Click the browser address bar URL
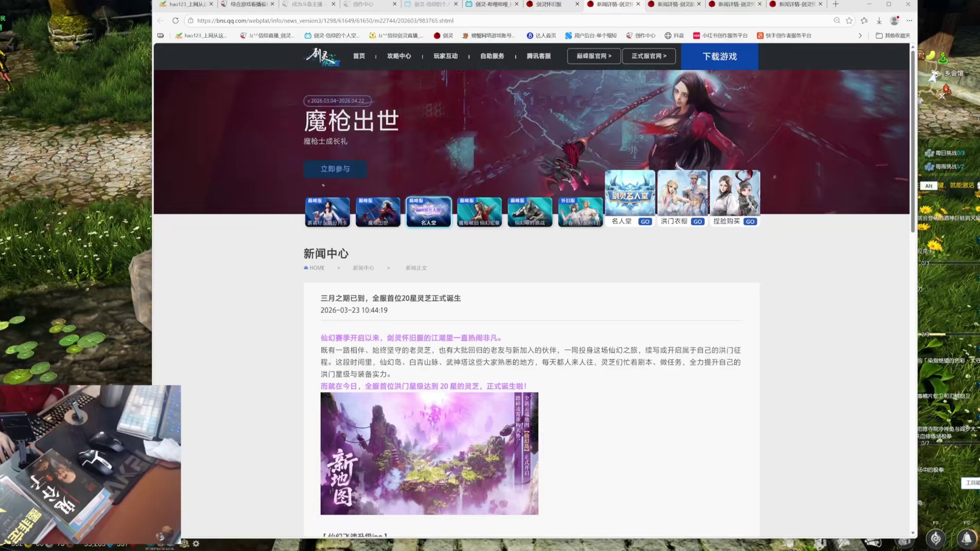The width and height of the screenshot is (980, 551). [325, 21]
